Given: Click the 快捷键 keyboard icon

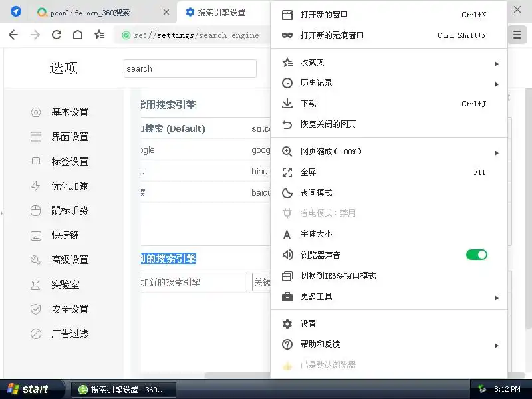Looking at the screenshot, I should pyautogui.click(x=36, y=235).
